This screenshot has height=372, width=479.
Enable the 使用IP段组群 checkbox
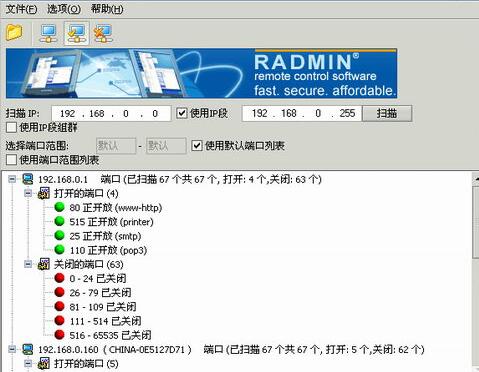click(x=11, y=127)
